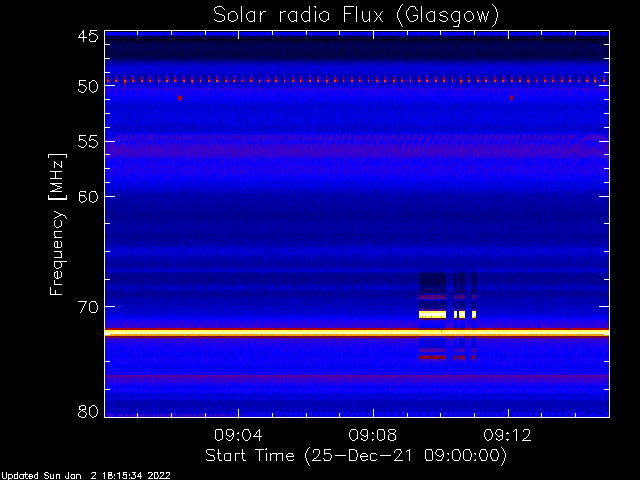Click the 50 frequency tick label

(x=88, y=87)
